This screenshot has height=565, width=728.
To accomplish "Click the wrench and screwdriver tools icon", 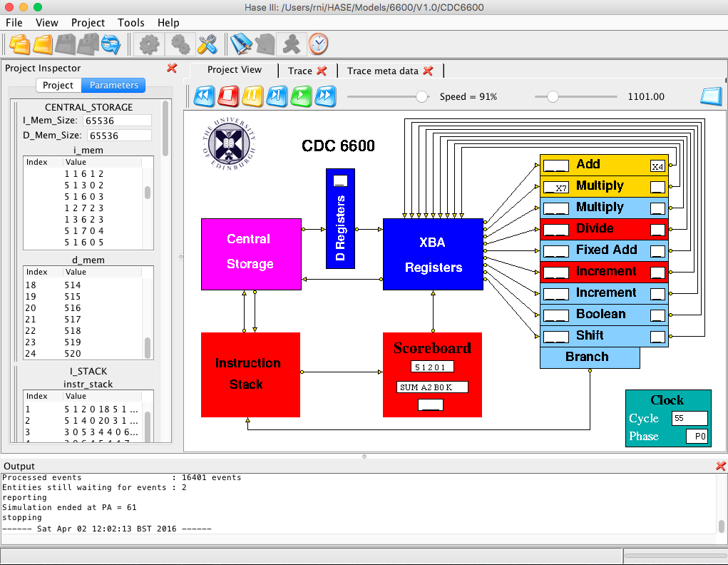I will [207, 44].
